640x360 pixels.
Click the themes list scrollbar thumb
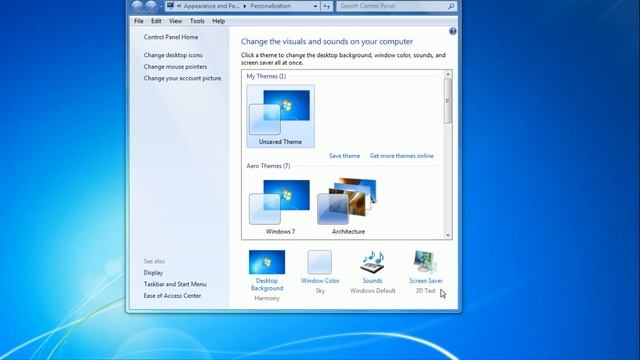[448, 101]
